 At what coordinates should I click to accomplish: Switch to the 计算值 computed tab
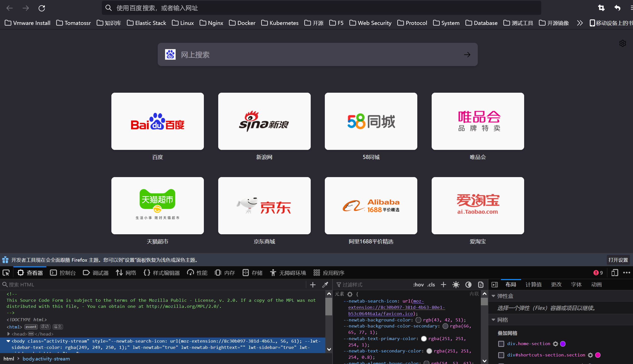coord(533,285)
